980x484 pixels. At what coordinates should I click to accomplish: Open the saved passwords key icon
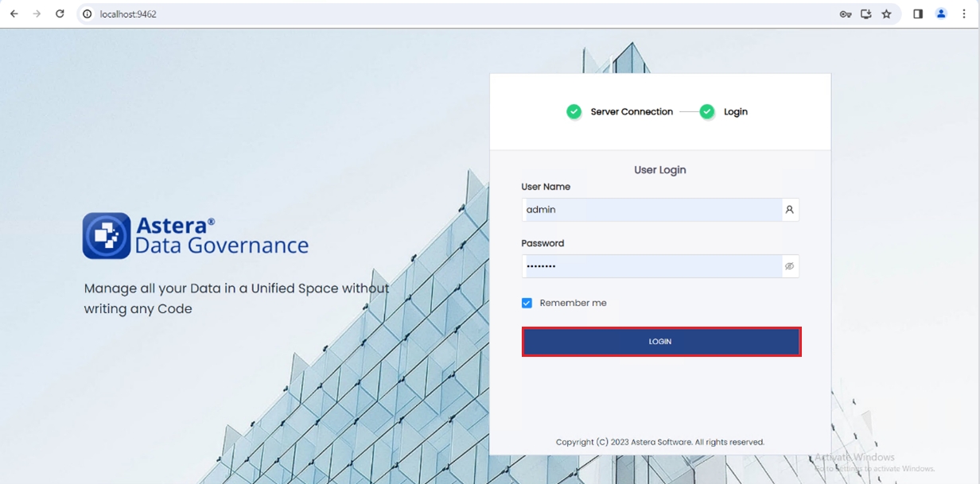click(845, 14)
